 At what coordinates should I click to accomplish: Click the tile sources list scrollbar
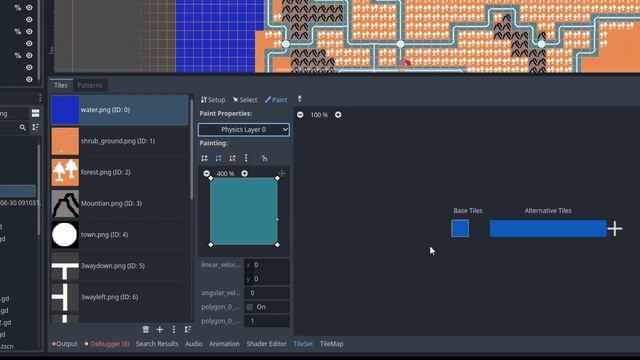191,149
